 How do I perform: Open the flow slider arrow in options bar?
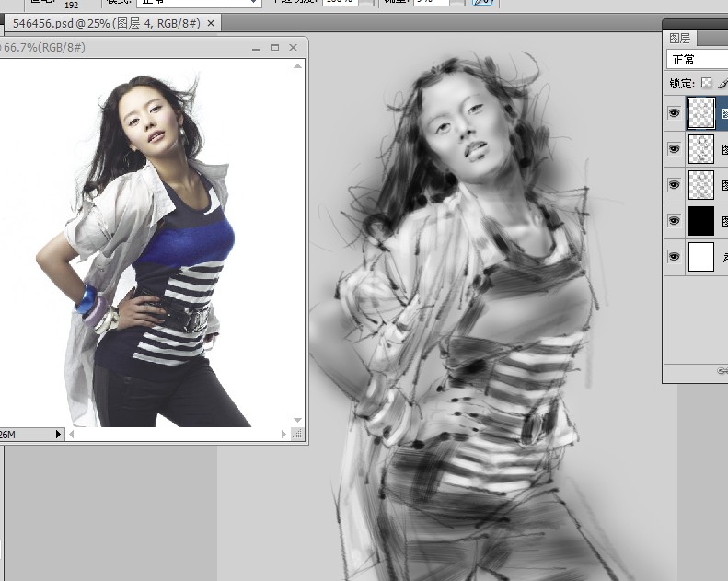(457, 2)
